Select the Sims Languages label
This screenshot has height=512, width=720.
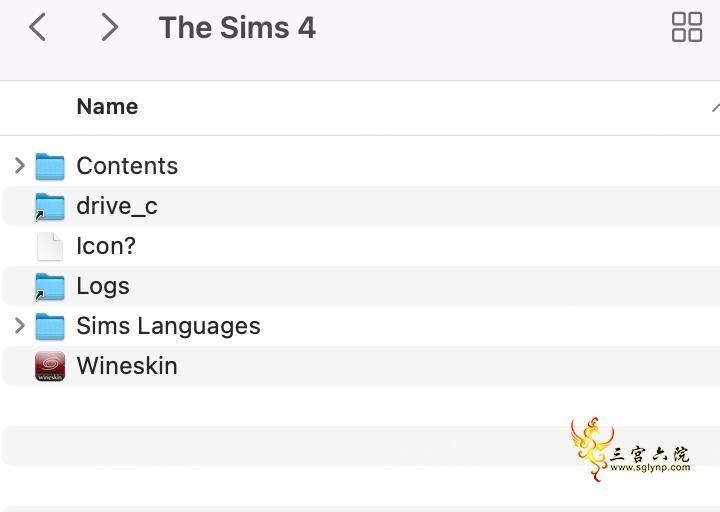(169, 326)
